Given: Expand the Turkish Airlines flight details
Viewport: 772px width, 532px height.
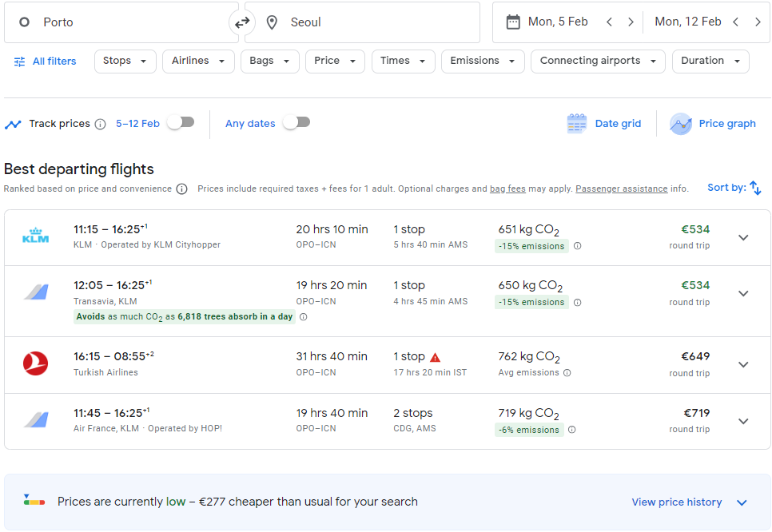Looking at the screenshot, I should click(743, 365).
